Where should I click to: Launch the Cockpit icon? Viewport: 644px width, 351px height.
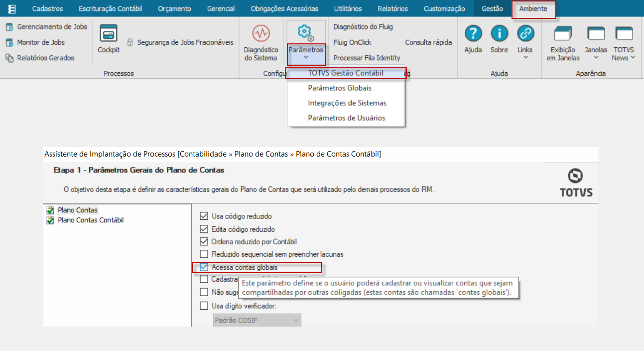coord(108,33)
